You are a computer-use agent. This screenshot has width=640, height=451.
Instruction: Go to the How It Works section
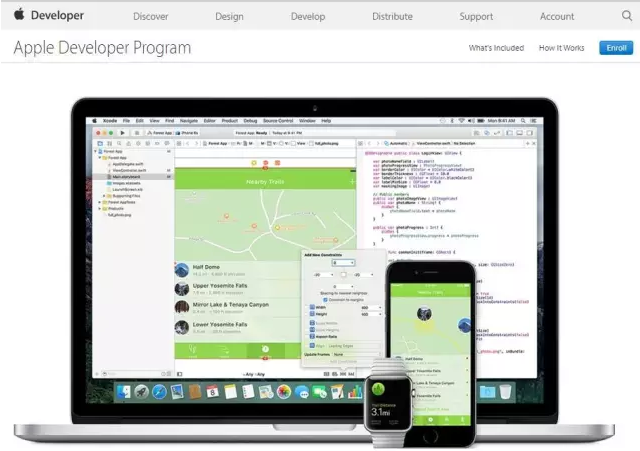click(561, 48)
